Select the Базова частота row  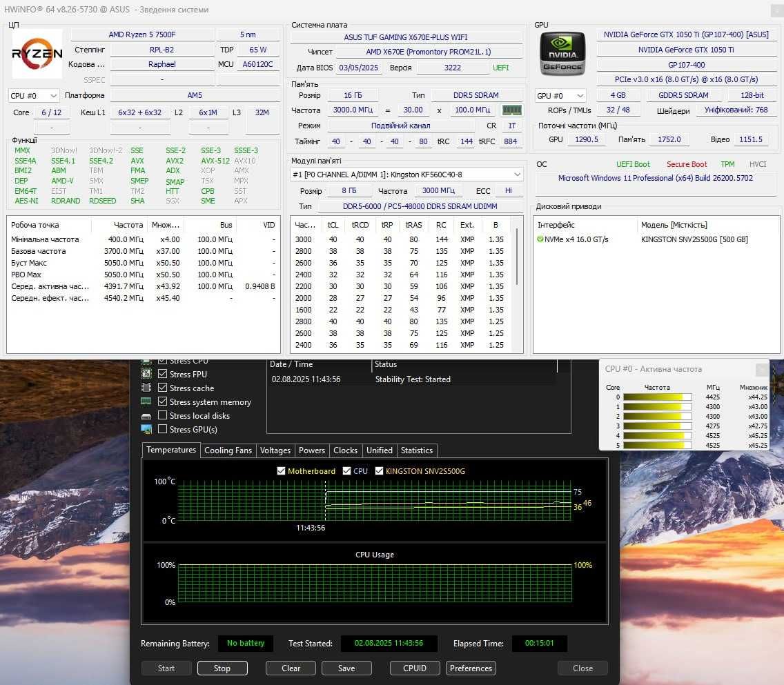tap(143, 251)
